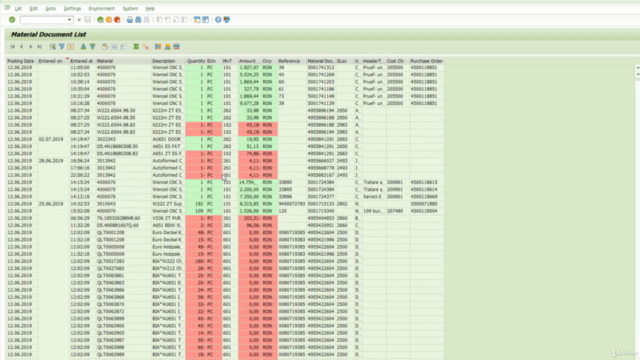Jump to last row with Last Entry icon

point(40,47)
